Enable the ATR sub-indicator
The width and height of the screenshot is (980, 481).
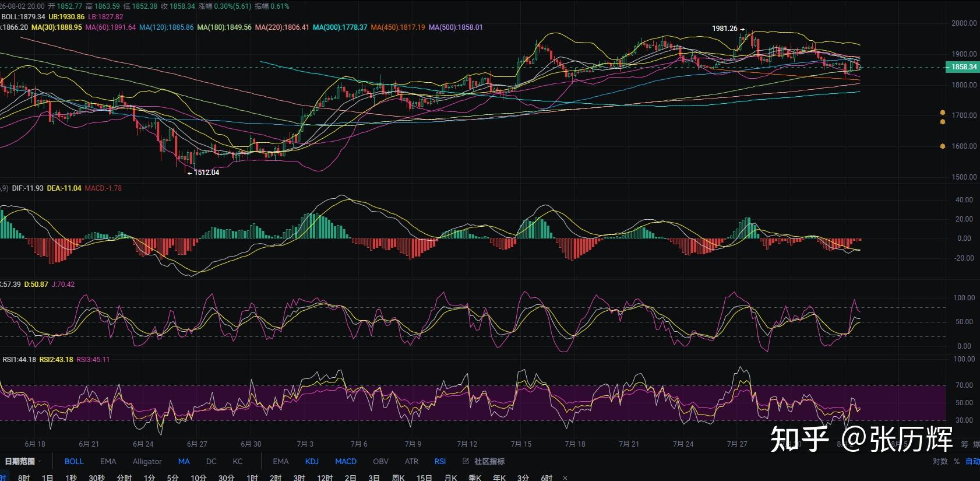coord(411,461)
